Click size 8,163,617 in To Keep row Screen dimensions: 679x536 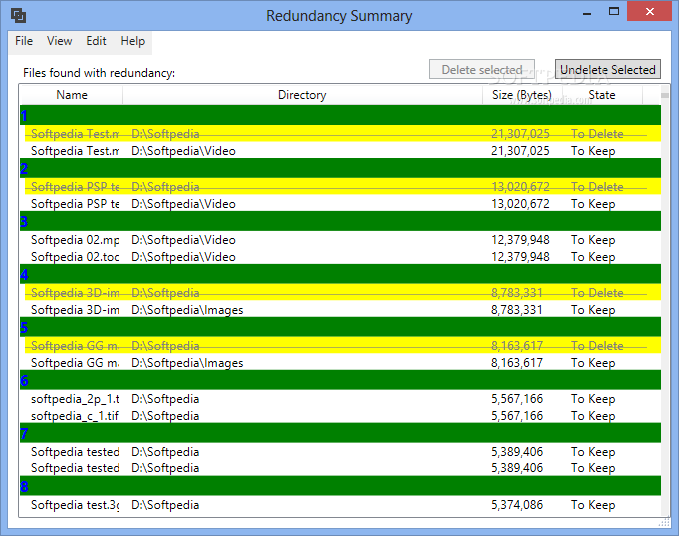(517, 363)
